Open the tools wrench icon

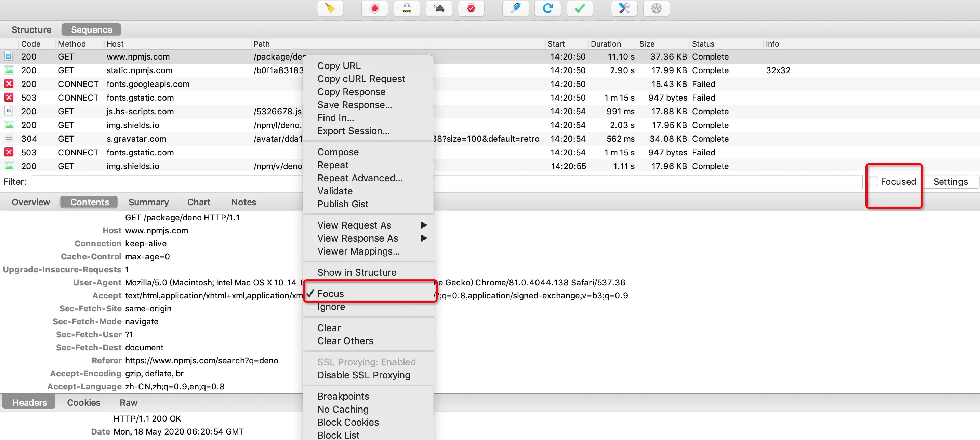(x=624, y=8)
